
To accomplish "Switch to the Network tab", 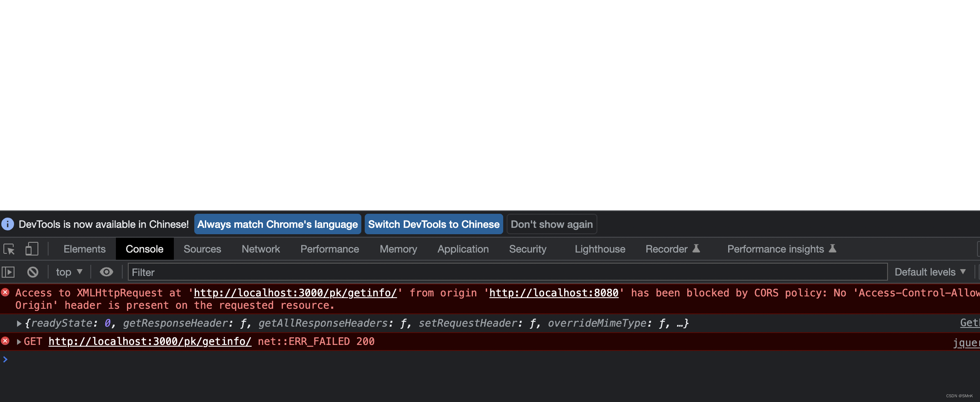I will click(260, 249).
